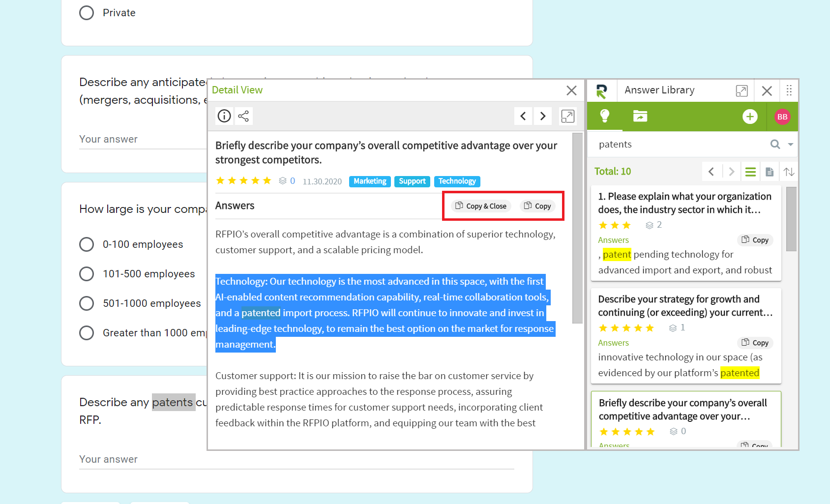Viewport: 830px width, 504px height.
Task: Pop out the Answer Library window
Action: pos(742,90)
